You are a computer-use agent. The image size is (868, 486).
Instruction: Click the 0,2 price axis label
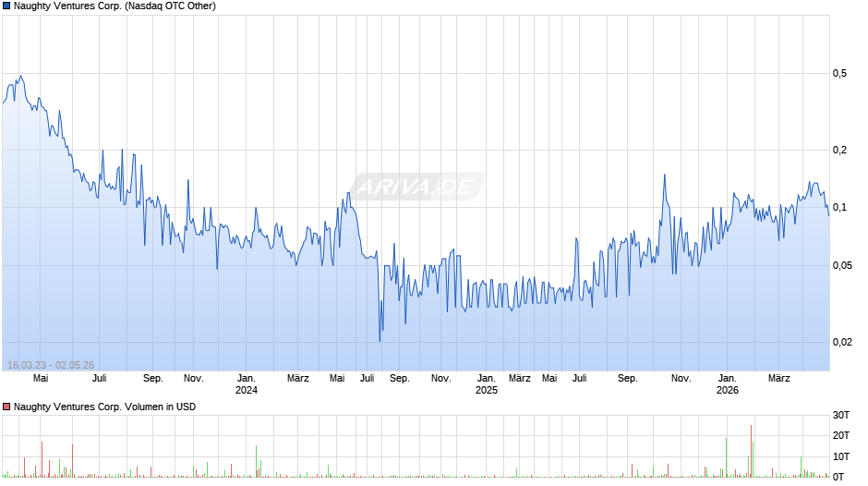pyautogui.click(x=839, y=150)
